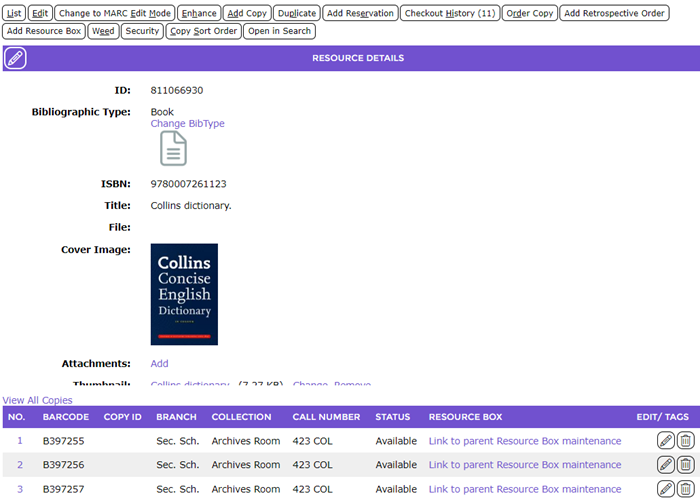Click the RESOURCE BOX column header

tap(466, 417)
